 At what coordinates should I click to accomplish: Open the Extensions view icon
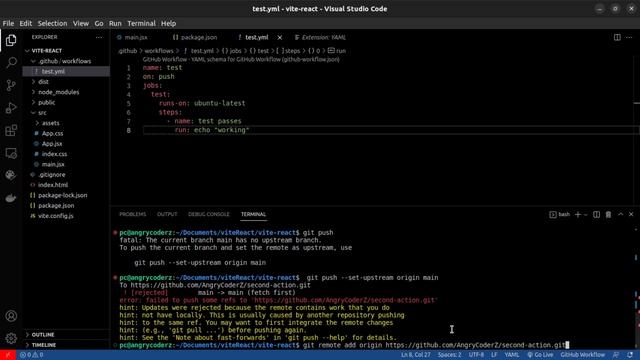[11, 131]
